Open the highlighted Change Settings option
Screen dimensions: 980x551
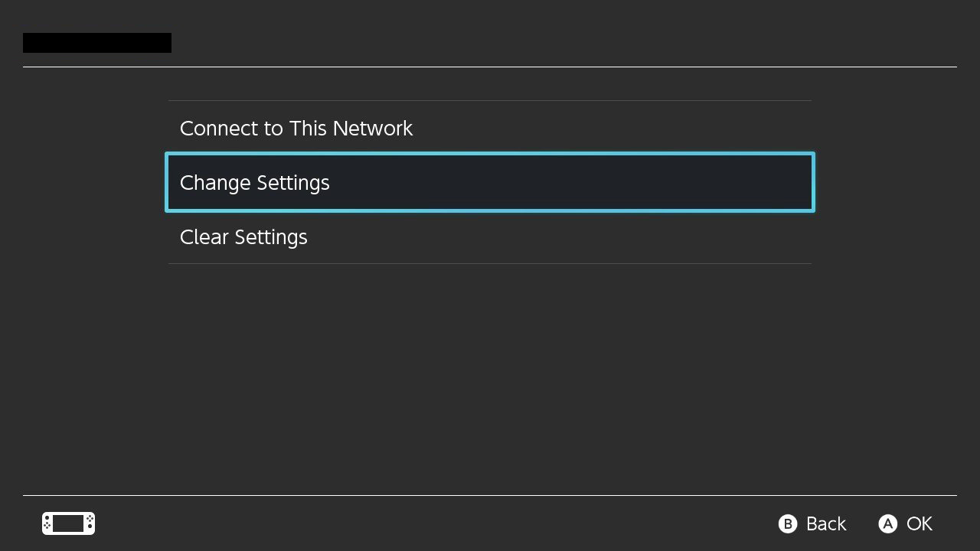coord(490,182)
